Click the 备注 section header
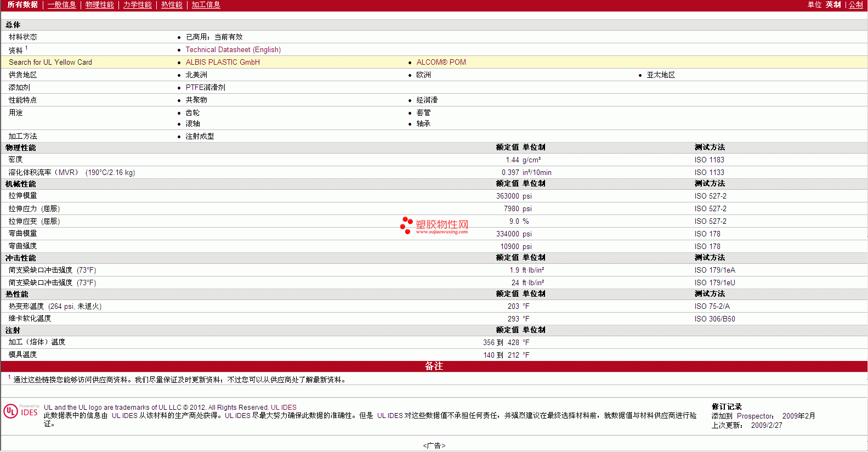 tap(434, 366)
